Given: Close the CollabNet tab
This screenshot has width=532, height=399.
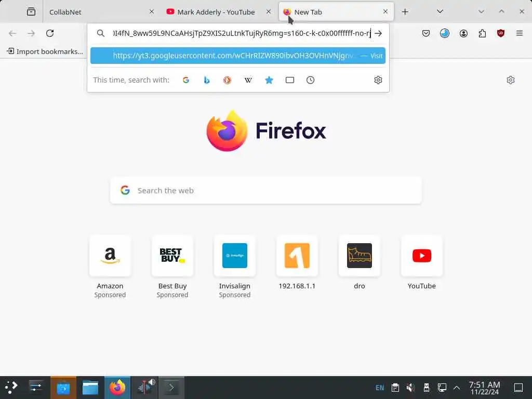Looking at the screenshot, I should point(152,11).
